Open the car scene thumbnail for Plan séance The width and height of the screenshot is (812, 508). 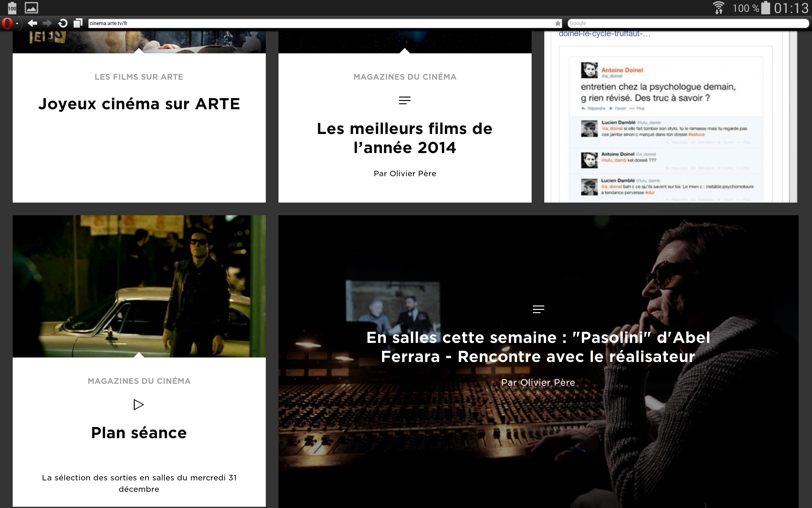pyautogui.click(x=139, y=286)
